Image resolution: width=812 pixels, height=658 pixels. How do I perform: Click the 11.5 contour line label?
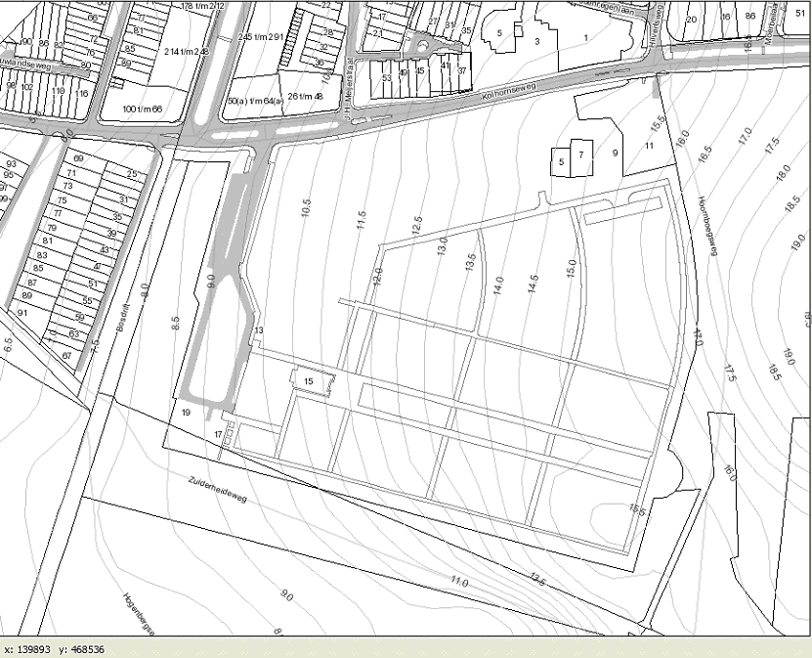[x=362, y=220]
